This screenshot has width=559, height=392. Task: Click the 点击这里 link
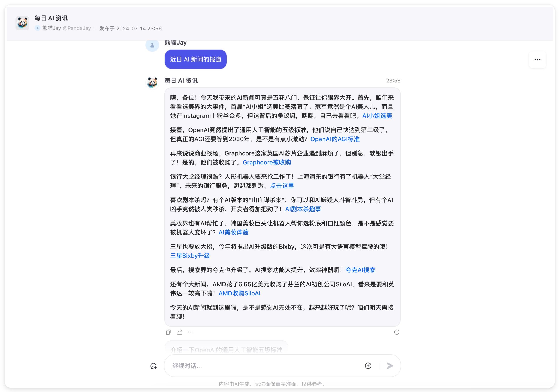pos(282,186)
